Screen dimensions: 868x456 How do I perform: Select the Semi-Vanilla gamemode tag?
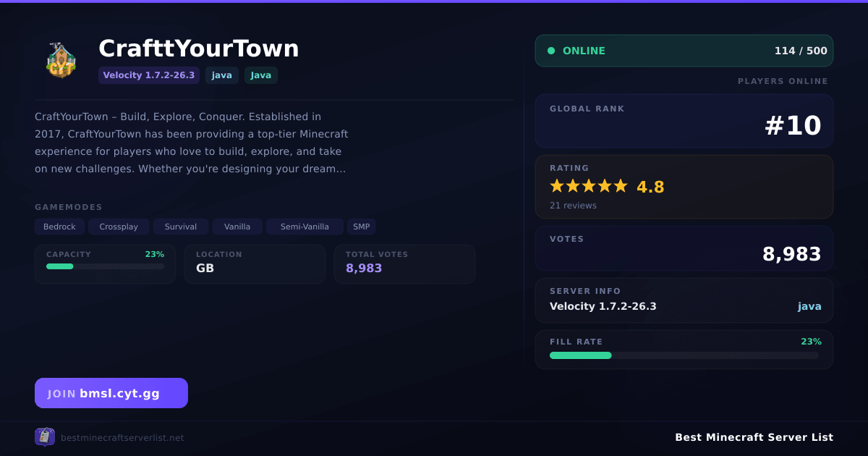(x=305, y=227)
